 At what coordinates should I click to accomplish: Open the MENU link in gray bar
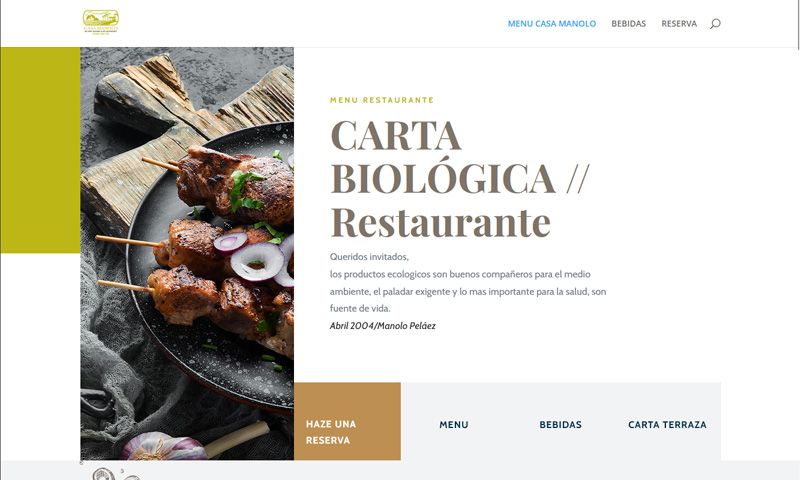(454, 424)
